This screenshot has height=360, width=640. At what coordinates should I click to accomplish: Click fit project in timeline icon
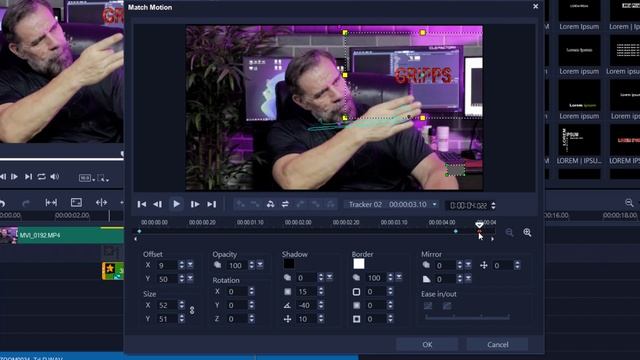click(x=51, y=202)
